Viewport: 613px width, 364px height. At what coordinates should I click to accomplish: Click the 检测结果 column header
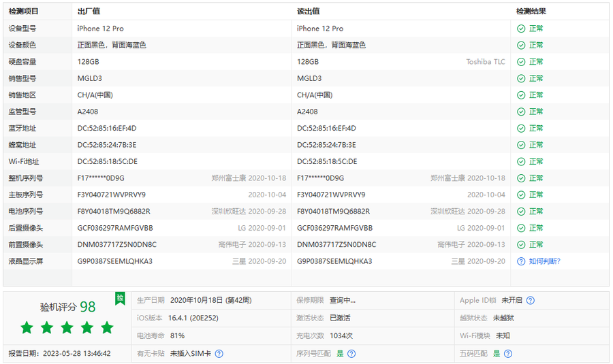point(531,12)
